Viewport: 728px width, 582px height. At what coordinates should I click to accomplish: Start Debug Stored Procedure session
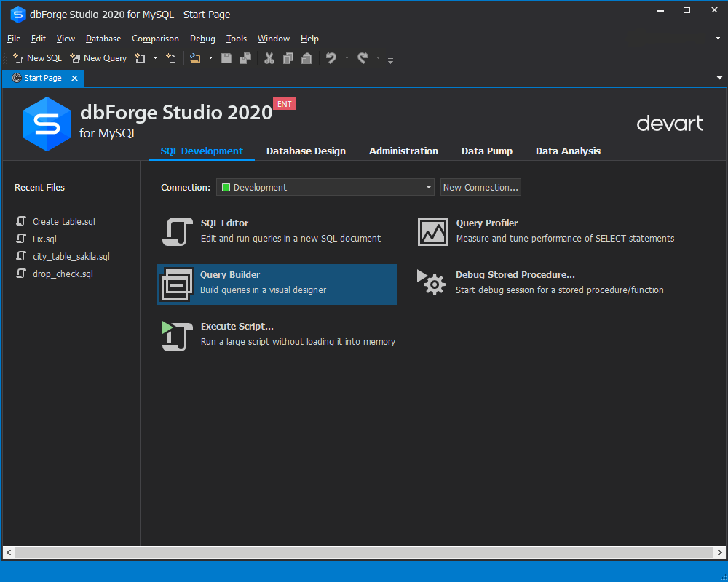515,275
